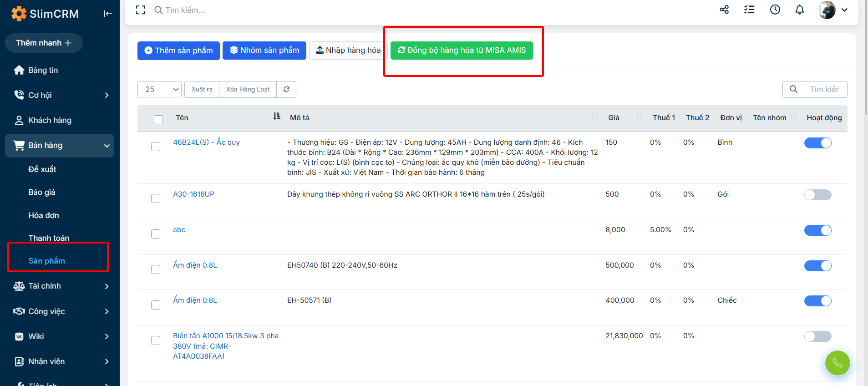Screen dimensions: 868x386
Task: Open the user avatar dropdown menu
Action: pyautogui.click(x=833, y=10)
